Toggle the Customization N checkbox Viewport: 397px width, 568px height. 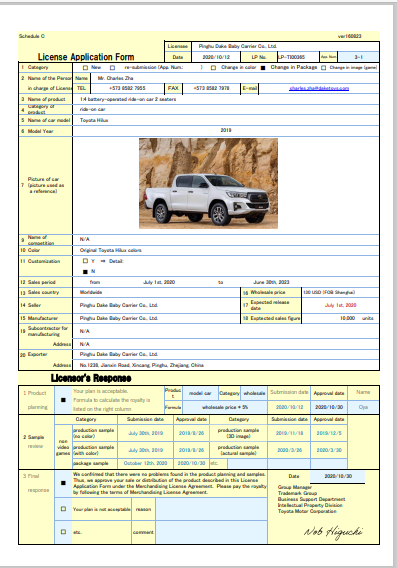(85, 271)
